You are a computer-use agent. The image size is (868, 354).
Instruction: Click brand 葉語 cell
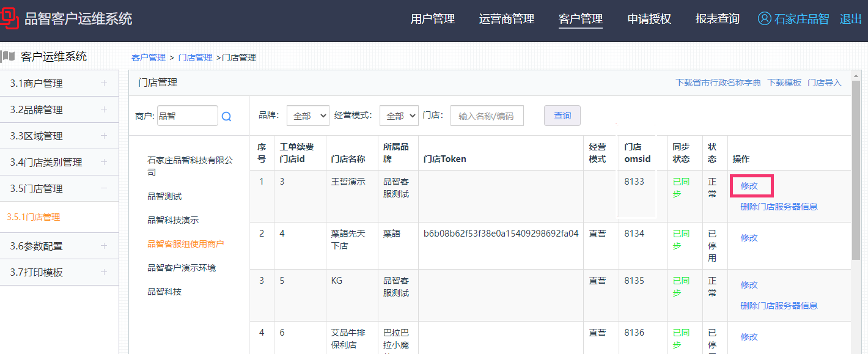[392, 234]
